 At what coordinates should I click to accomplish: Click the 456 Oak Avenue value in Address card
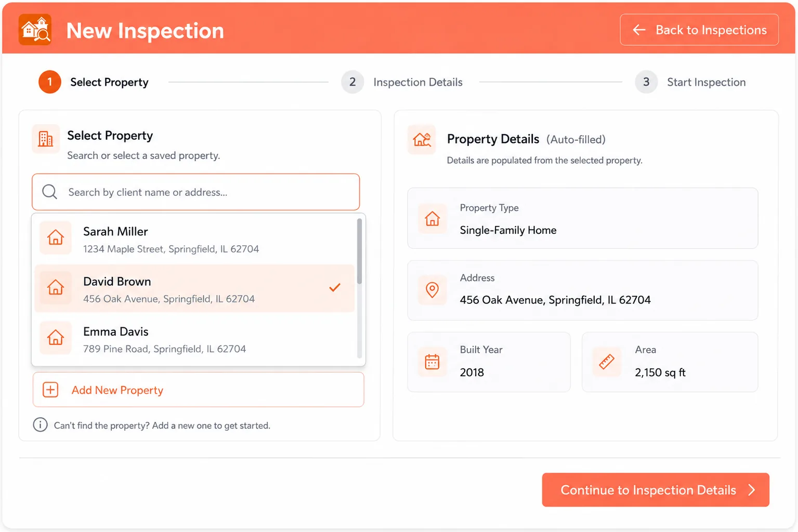555,300
